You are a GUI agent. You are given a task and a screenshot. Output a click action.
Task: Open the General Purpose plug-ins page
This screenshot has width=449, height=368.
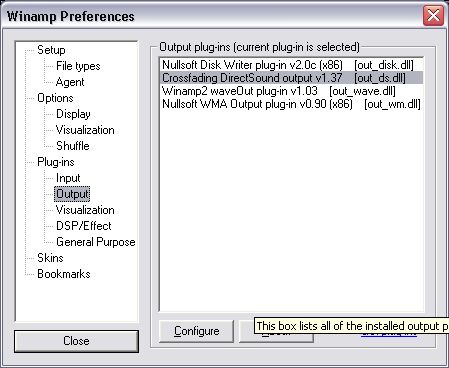click(x=96, y=242)
